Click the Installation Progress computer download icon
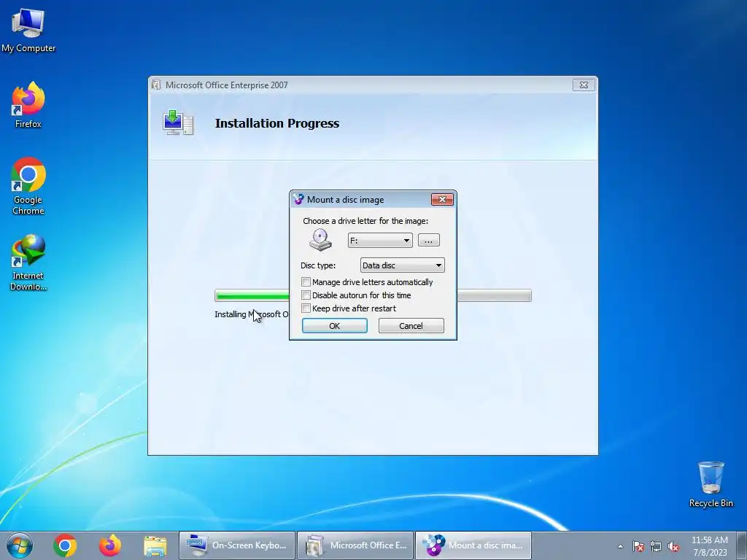Viewport: 747px width, 560px height. point(178,122)
